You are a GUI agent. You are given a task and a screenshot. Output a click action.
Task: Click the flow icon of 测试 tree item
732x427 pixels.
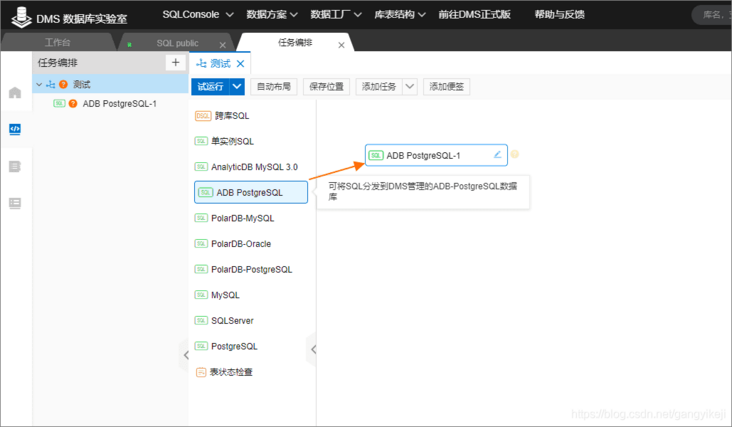(50, 84)
